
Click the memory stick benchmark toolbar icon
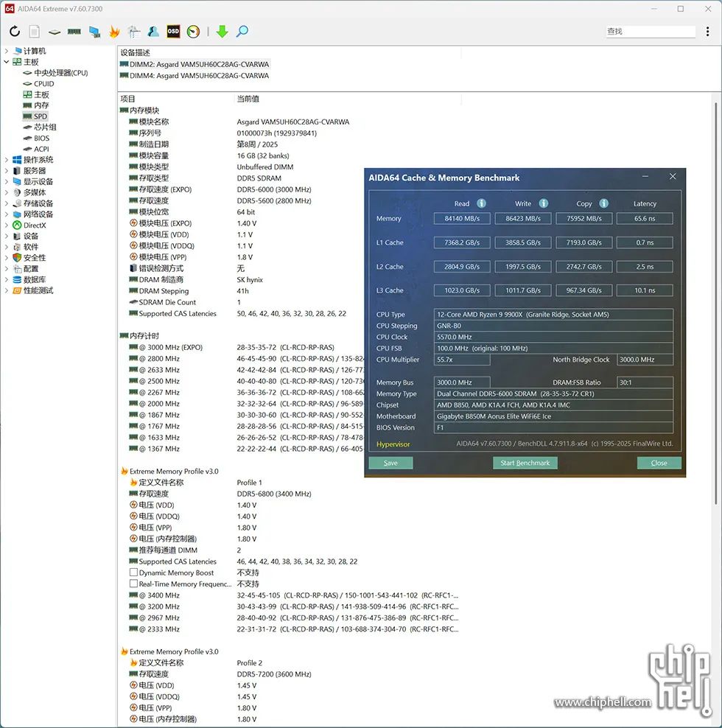(x=74, y=32)
